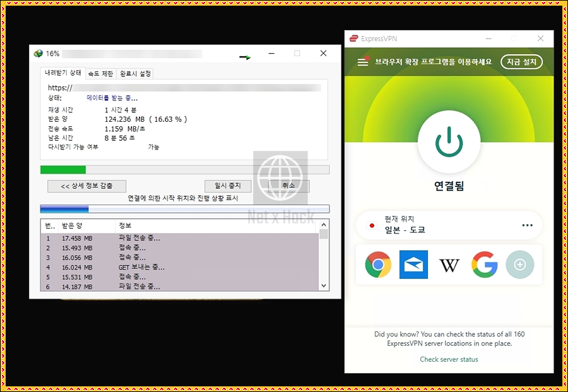The width and height of the screenshot is (568, 392).
Task: Switch to the 완료시 설정 tab
Action: pyautogui.click(x=135, y=74)
